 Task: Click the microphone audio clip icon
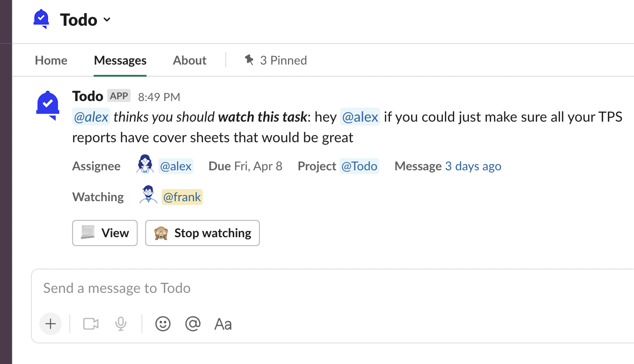click(x=121, y=324)
